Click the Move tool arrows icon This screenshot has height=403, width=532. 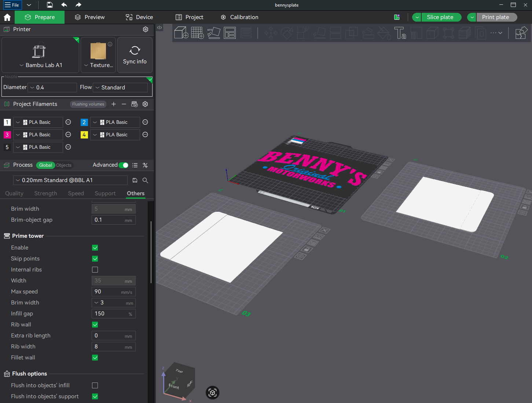pos(271,33)
